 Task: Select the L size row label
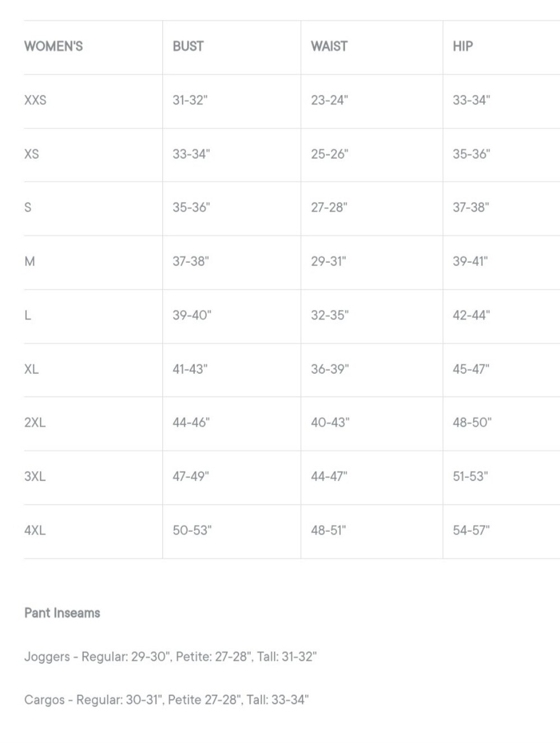pos(27,315)
